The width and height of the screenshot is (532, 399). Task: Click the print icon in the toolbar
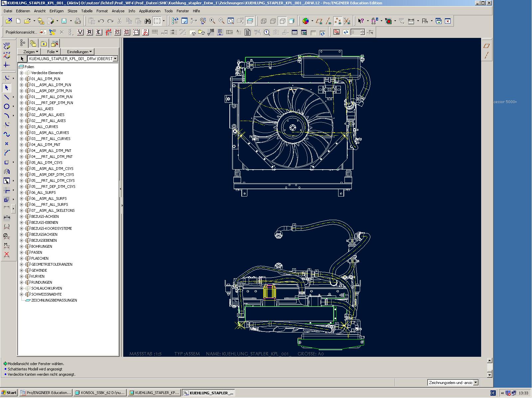(x=78, y=21)
